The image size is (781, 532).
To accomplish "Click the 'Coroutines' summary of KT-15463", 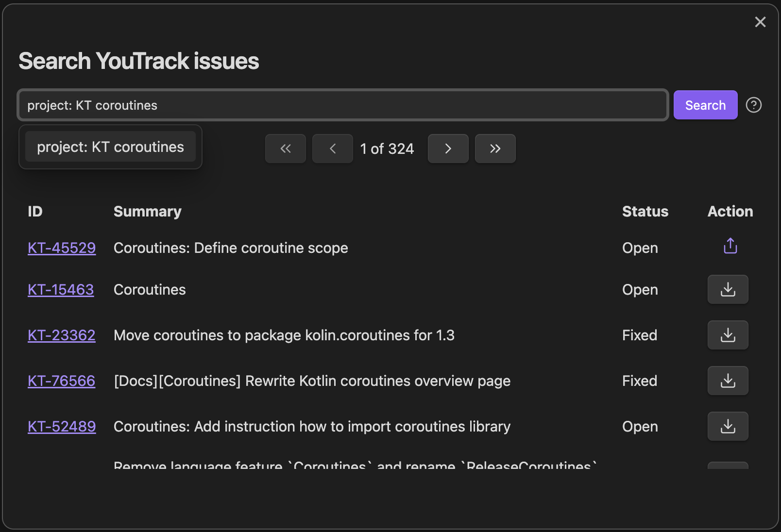I will point(150,290).
